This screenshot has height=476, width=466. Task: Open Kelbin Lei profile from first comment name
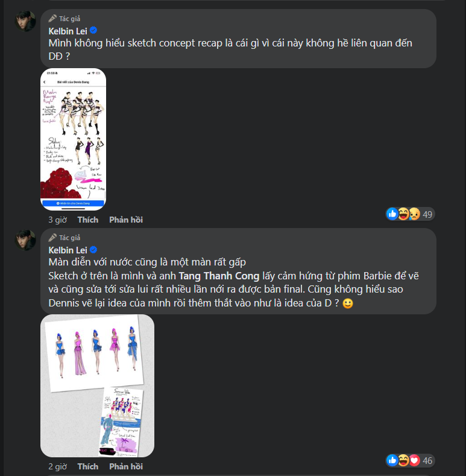[x=68, y=31]
